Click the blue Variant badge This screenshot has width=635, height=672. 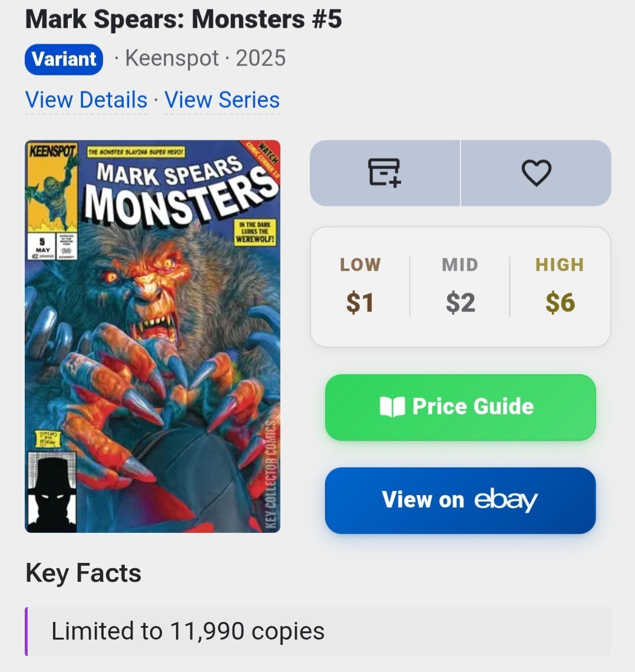[64, 59]
